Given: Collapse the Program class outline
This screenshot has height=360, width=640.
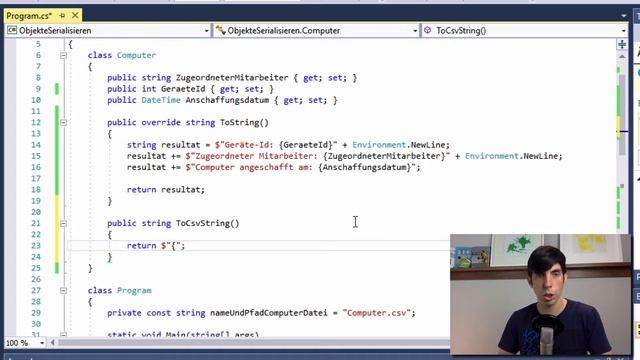Looking at the screenshot, I should tap(63, 291).
